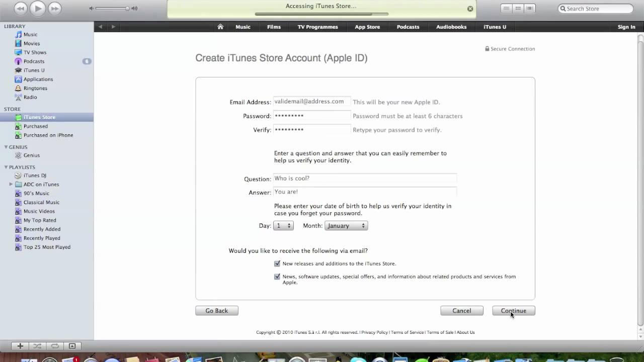Expand the ADC on iTunes folder
Viewport: 644px width, 362px height.
tap(11, 184)
